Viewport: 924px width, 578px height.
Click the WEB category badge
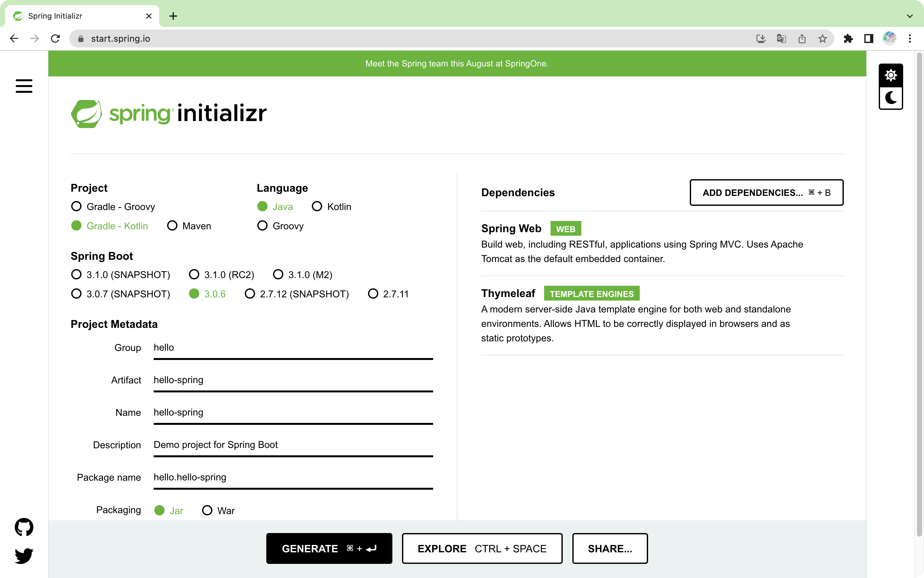pos(566,229)
